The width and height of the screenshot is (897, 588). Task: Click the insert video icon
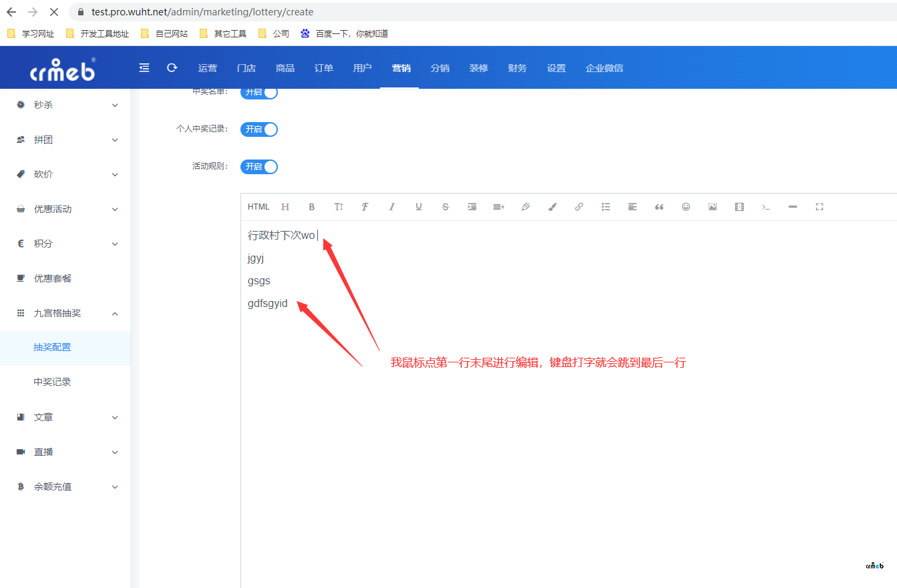point(739,207)
